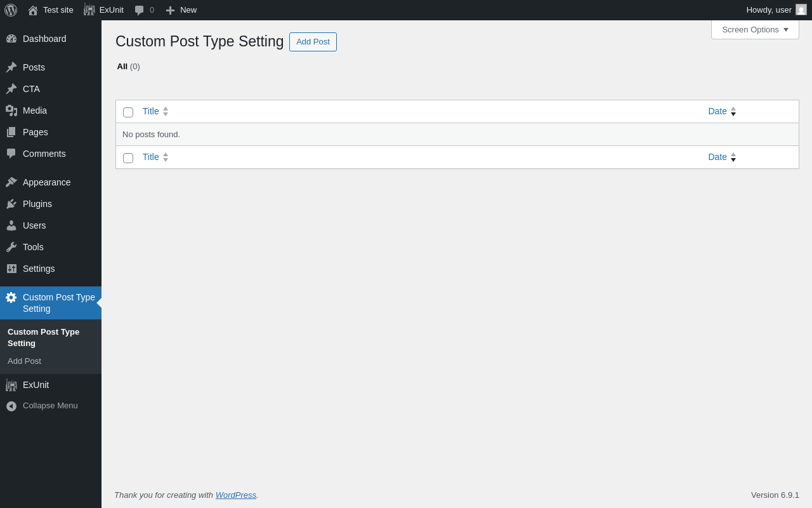This screenshot has height=508, width=812.
Task: Click the ExUnit icon in the sidebar
Action: click(x=11, y=385)
